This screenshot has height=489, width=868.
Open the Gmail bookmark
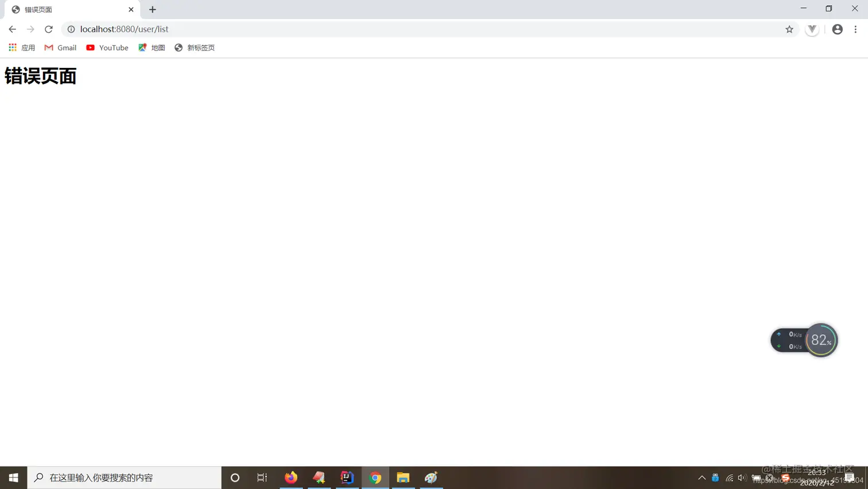[60, 48]
